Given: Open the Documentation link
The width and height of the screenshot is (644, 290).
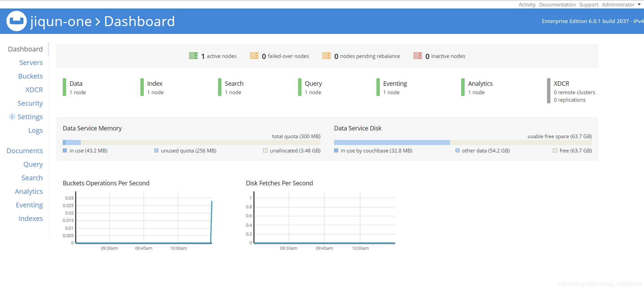Looking at the screenshot, I should (558, 4).
